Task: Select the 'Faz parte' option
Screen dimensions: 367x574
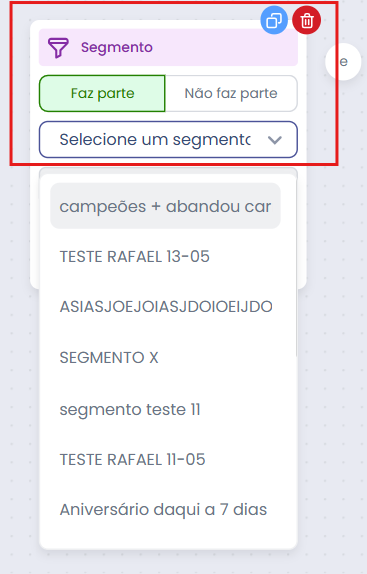Action: 102,93
